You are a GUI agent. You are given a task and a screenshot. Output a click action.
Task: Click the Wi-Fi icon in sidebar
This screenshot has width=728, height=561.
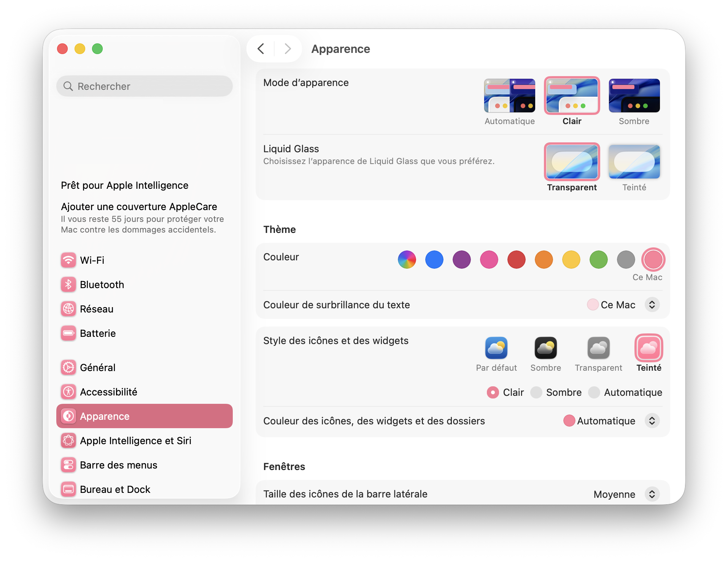[x=68, y=260]
